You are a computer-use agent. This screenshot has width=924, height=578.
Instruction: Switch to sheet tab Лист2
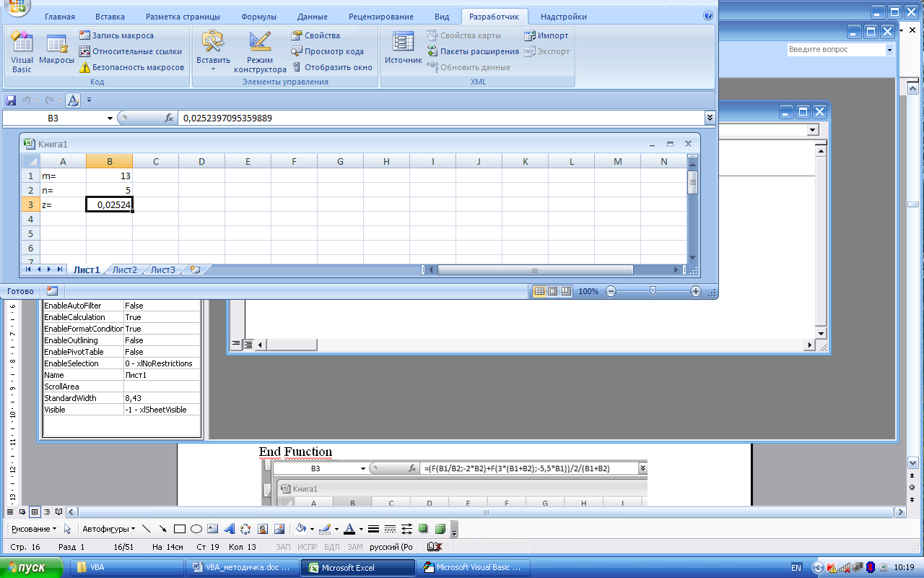click(x=124, y=269)
